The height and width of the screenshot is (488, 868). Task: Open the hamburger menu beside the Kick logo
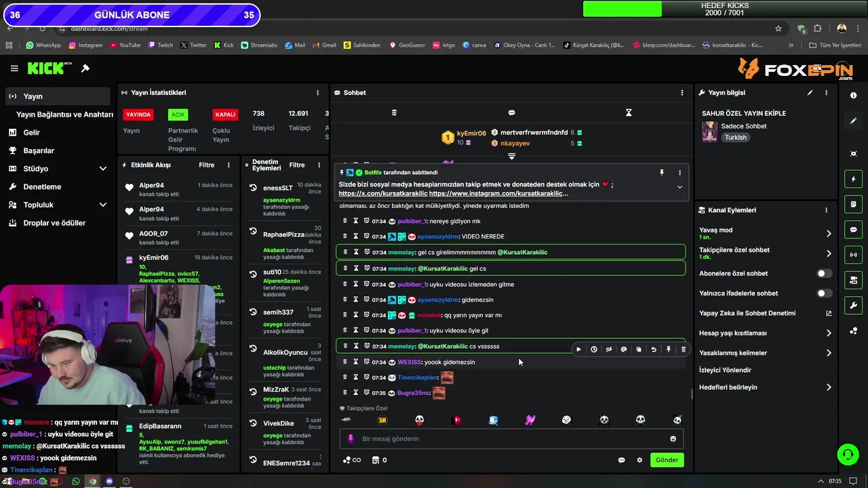pos(14,68)
